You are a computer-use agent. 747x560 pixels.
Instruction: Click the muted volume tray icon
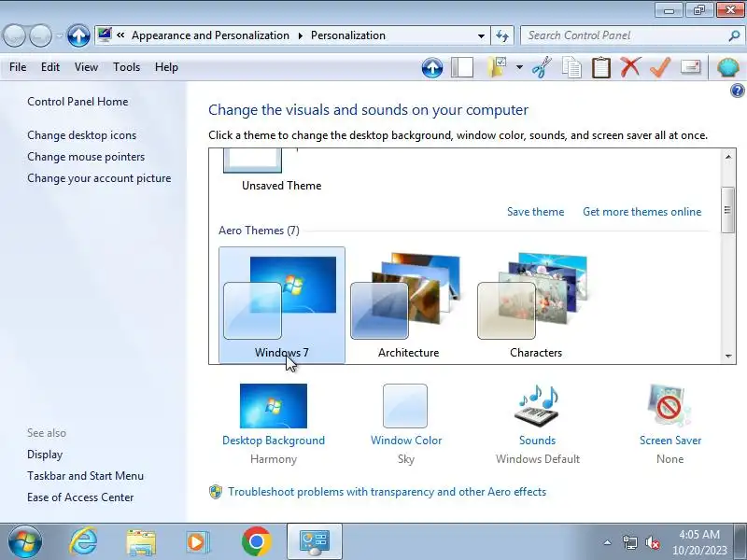[652, 542]
